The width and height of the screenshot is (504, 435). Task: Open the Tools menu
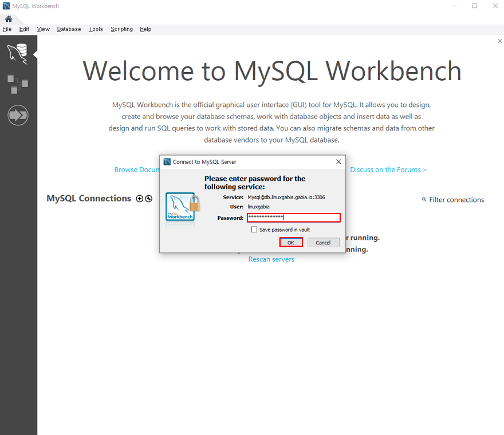96,29
